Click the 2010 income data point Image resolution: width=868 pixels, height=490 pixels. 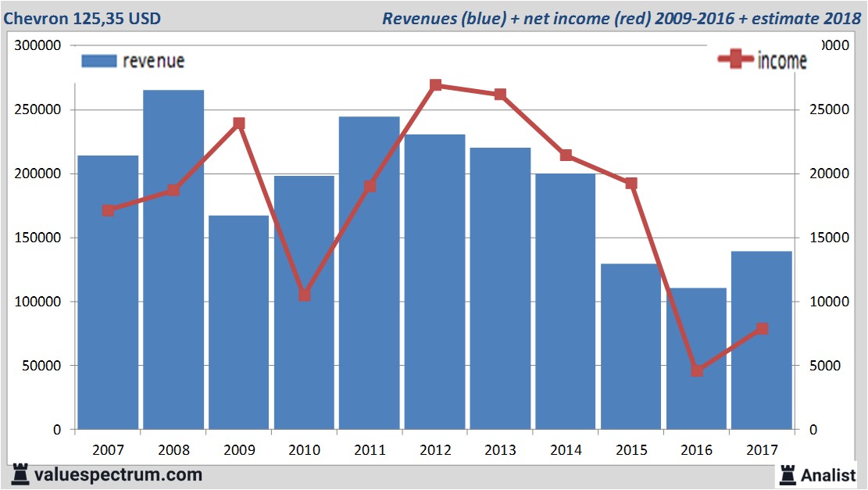[x=305, y=295]
